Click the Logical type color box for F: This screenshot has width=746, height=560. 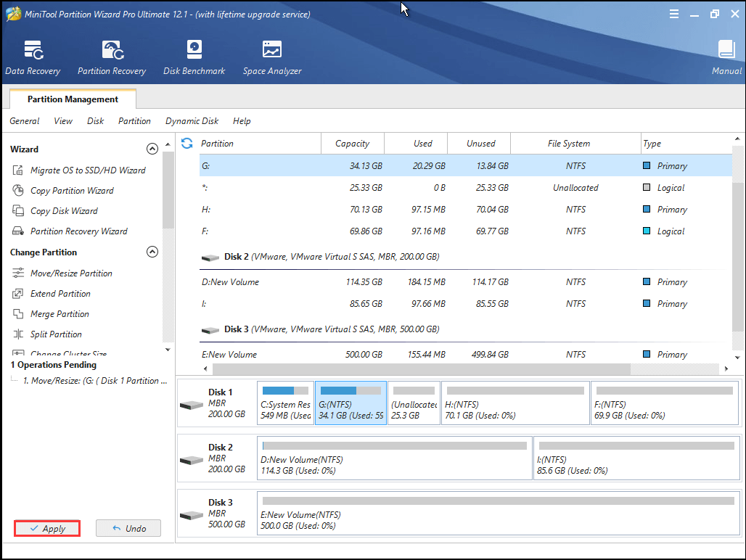point(647,231)
